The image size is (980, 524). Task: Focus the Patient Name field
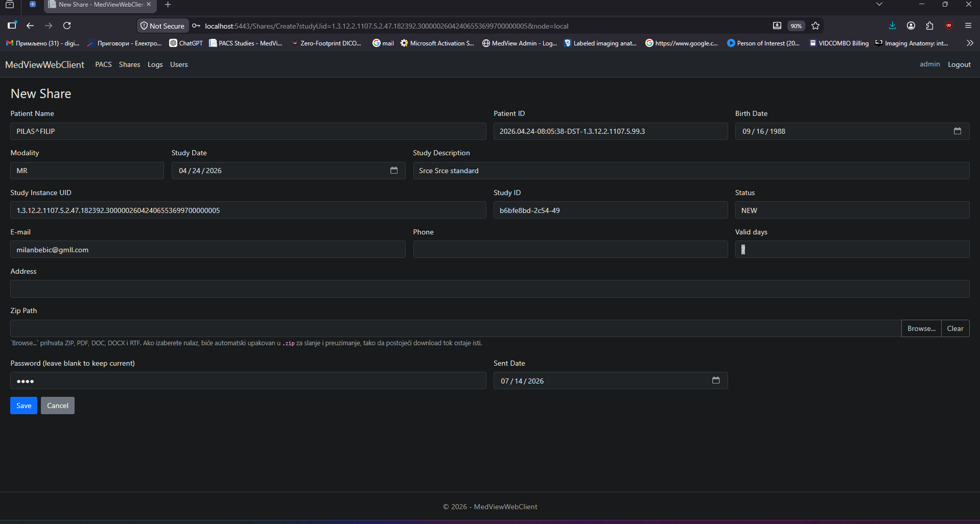pyautogui.click(x=248, y=131)
